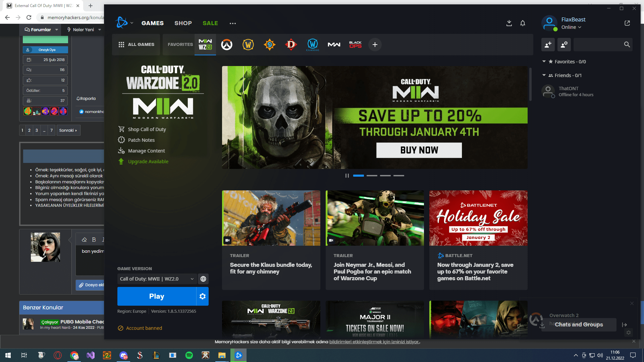Select the Hearthstone game icon
The height and width of the screenshot is (362, 644).
(x=270, y=45)
